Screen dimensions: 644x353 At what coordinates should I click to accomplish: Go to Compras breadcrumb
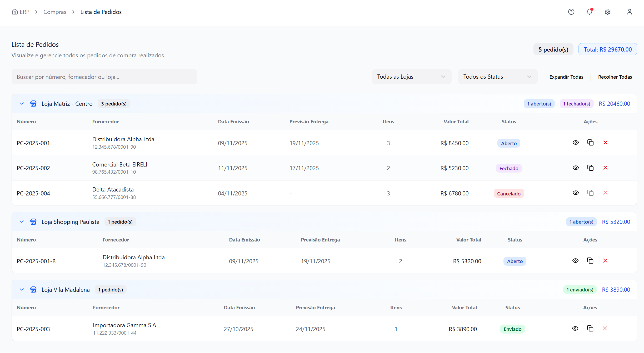tap(55, 12)
